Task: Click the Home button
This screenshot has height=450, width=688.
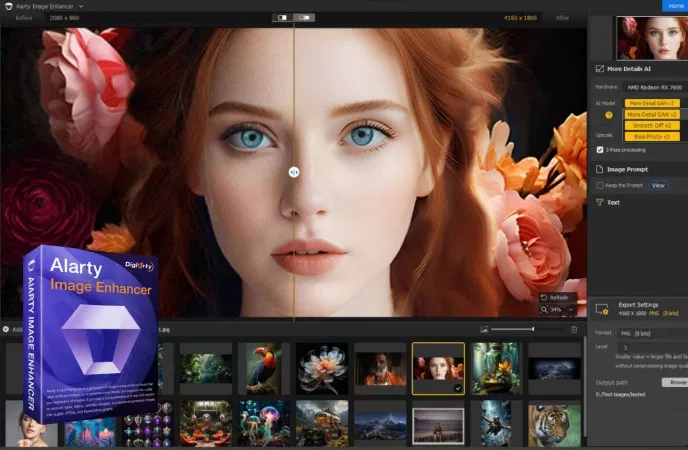Action: click(x=674, y=5)
